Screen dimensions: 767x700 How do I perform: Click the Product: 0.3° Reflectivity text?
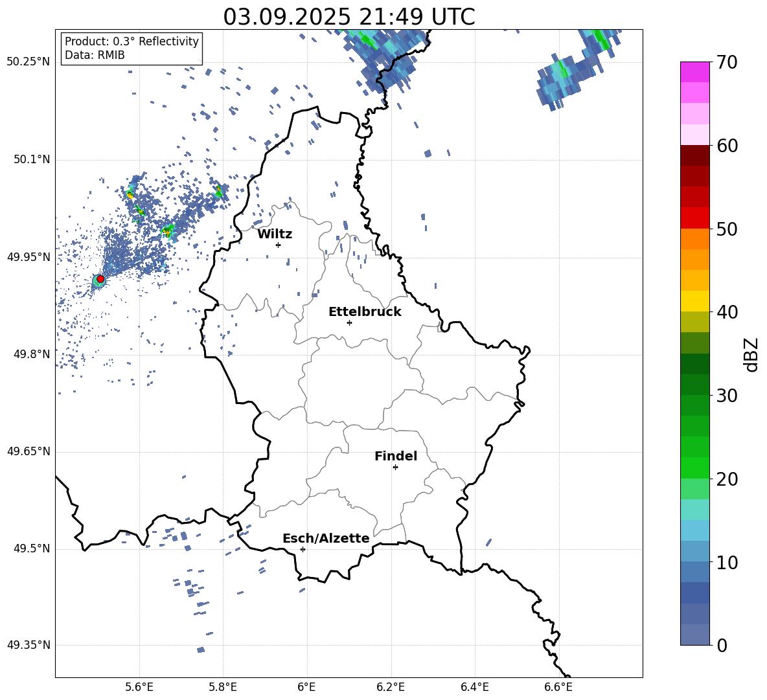pyautogui.click(x=132, y=41)
